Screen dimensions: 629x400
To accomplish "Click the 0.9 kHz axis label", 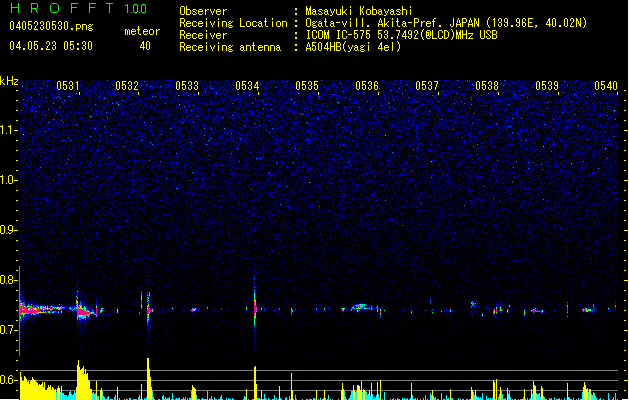I will point(9,230).
